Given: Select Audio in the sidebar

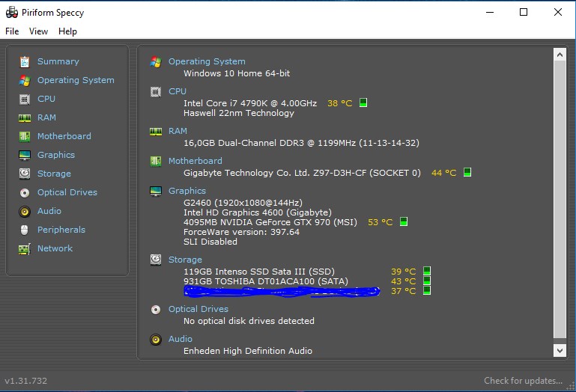Looking at the screenshot, I should pyautogui.click(x=49, y=211).
